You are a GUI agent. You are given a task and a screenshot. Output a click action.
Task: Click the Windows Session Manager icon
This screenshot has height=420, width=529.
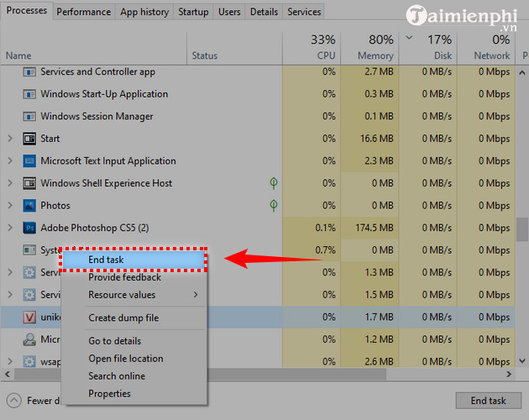tap(29, 117)
